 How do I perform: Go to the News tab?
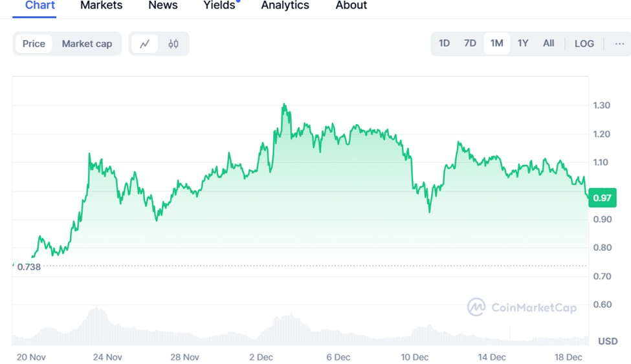coord(163,5)
